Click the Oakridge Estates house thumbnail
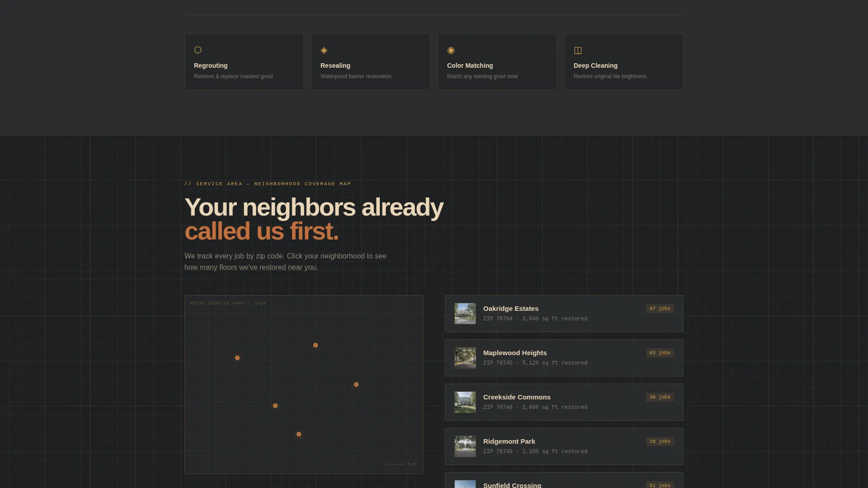 point(465,314)
